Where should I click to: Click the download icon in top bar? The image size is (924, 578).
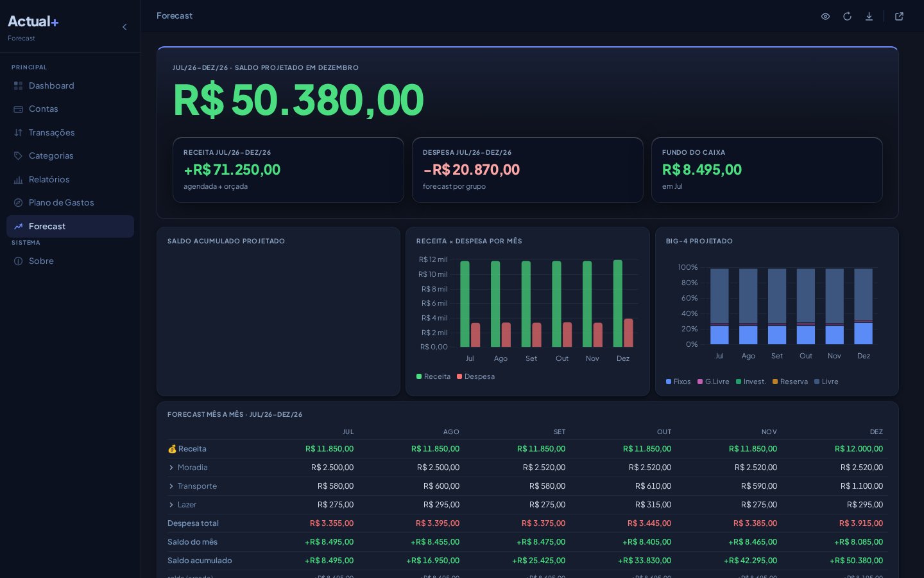click(869, 16)
